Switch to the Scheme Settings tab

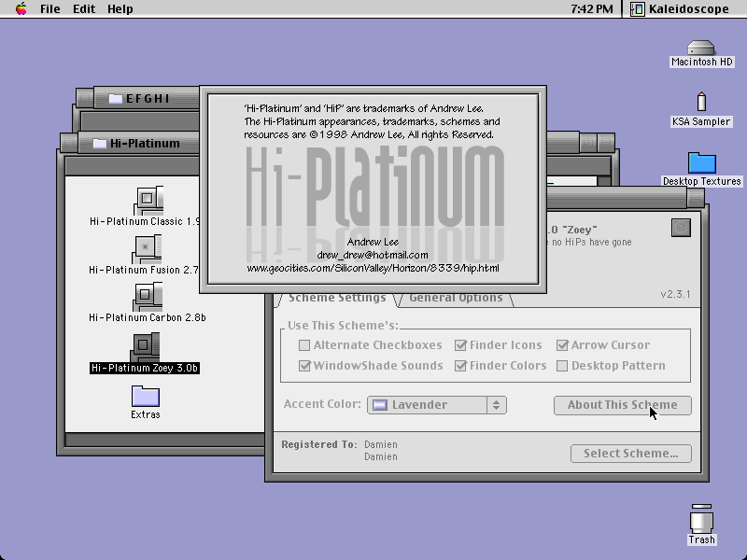pos(337,298)
